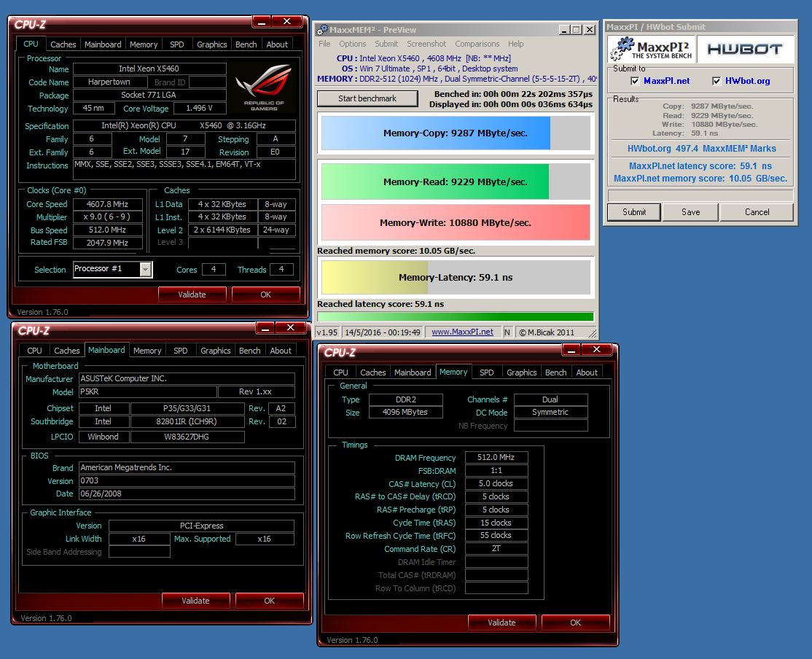Screen dimensions: 812x659
Task: Click Validate in the CPU-Z CPU window
Action: pyautogui.click(x=192, y=295)
